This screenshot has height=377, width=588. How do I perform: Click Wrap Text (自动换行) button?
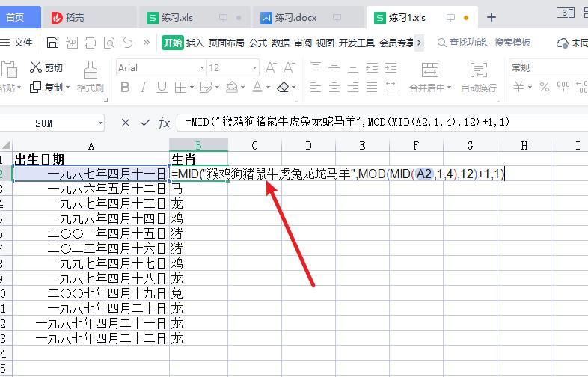479,77
